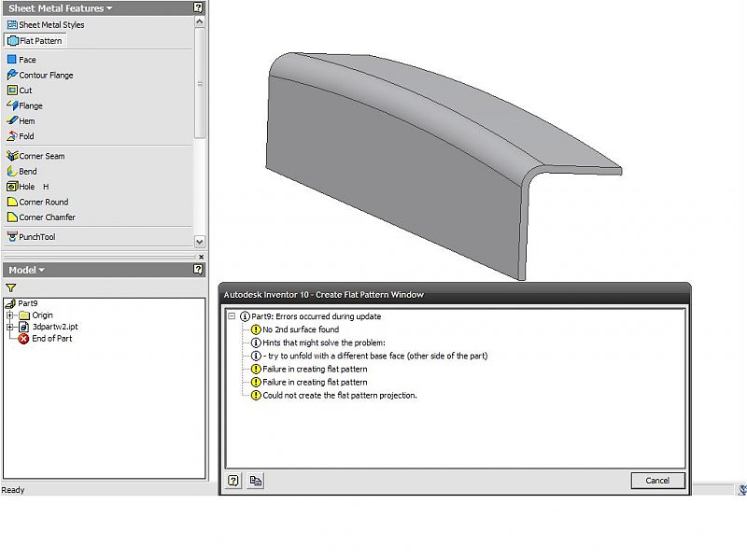Select the Cut tool
This screenshot has height=560, width=747.
[x=20, y=90]
